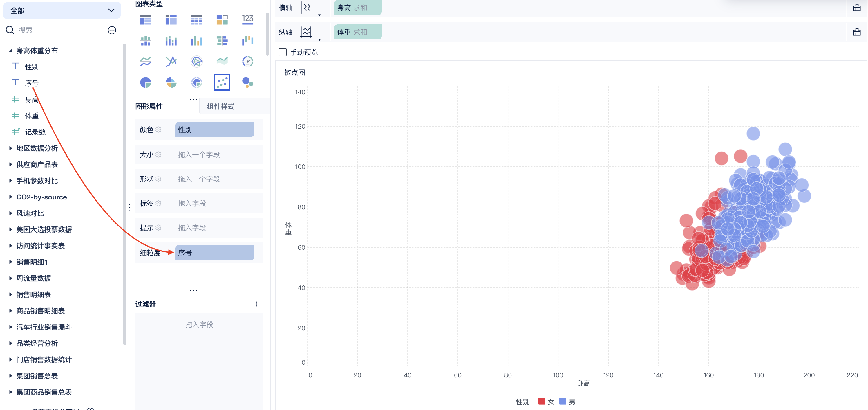Select the KPI number card icon

pos(247,19)
